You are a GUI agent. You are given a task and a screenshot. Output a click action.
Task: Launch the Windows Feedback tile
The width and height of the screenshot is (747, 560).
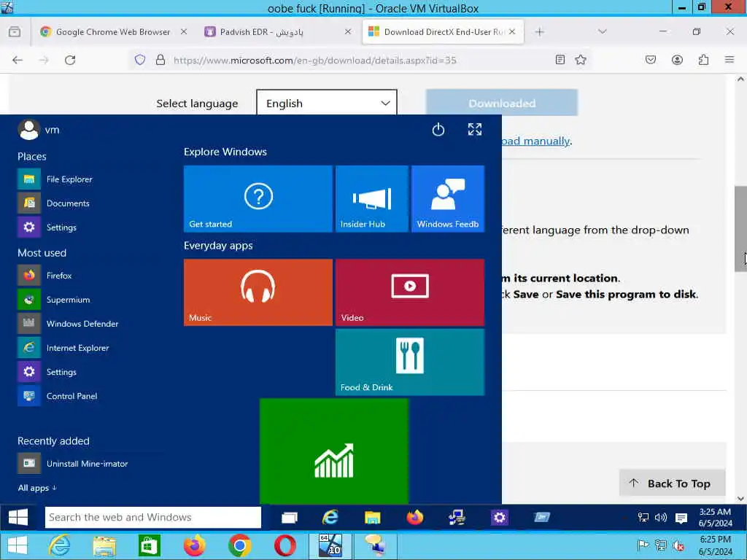tap(448, 198)
